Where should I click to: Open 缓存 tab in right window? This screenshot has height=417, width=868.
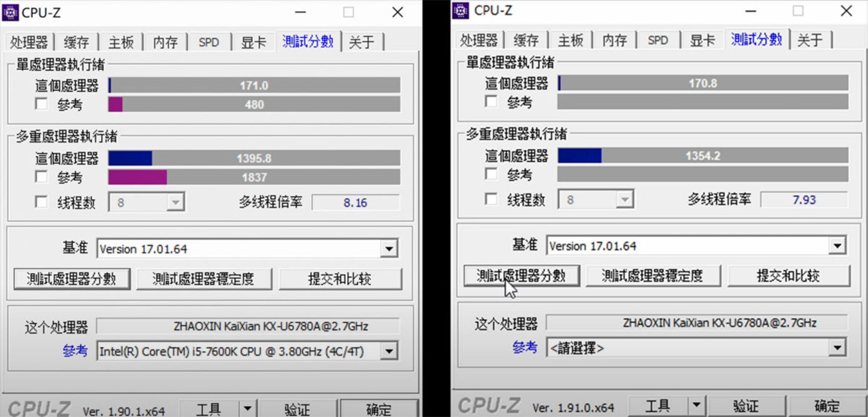coord(526,40)
